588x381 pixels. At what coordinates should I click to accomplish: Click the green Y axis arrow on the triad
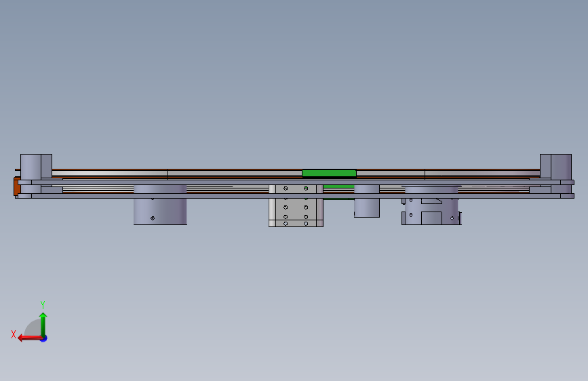point(43,324)
